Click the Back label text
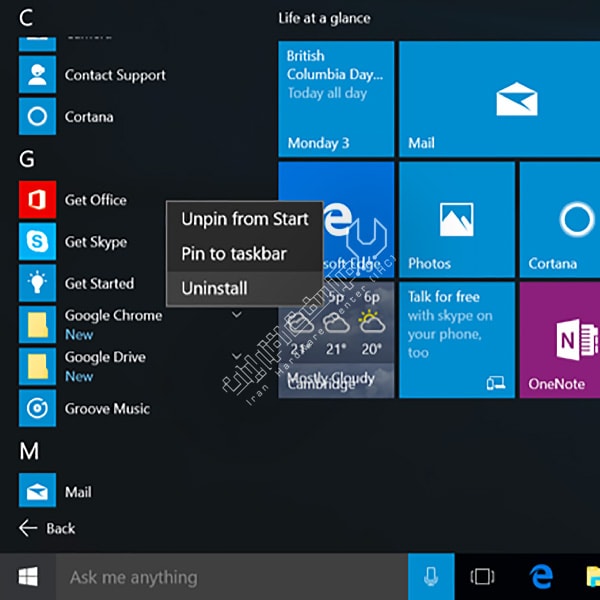The height and width of the screenshot is (600, 600). (60, 528)
